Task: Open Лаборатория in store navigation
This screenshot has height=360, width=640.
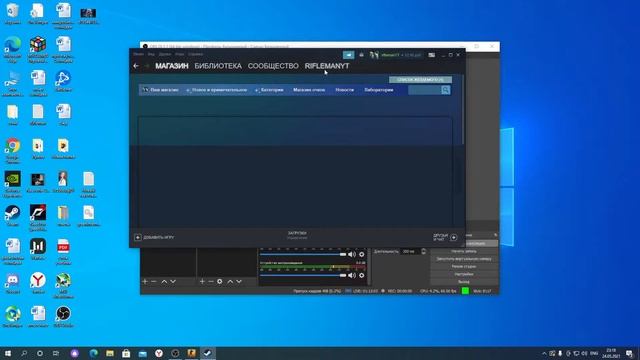Action: pos(379,90)
